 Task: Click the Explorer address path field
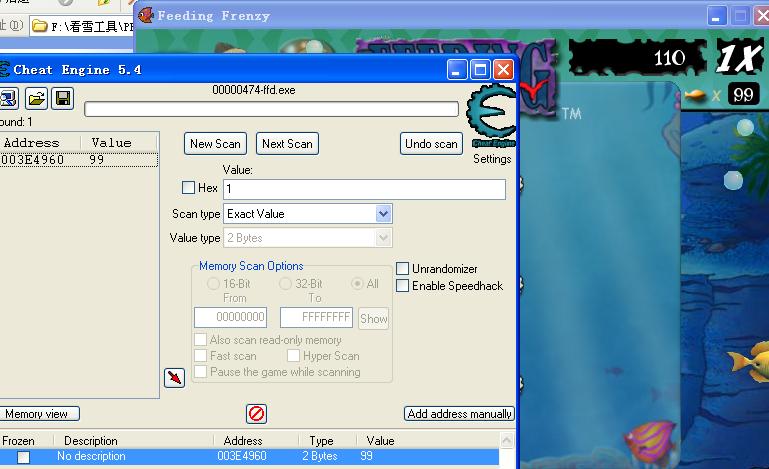pos(81,26)
